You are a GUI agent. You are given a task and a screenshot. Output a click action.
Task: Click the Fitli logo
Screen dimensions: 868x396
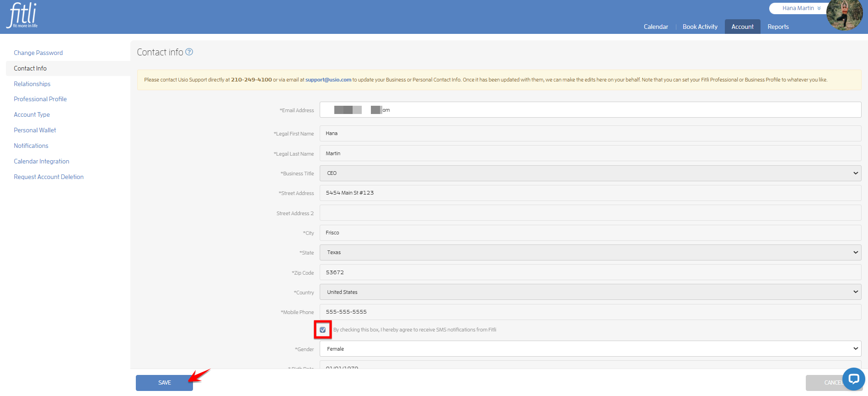pos(22,15)
